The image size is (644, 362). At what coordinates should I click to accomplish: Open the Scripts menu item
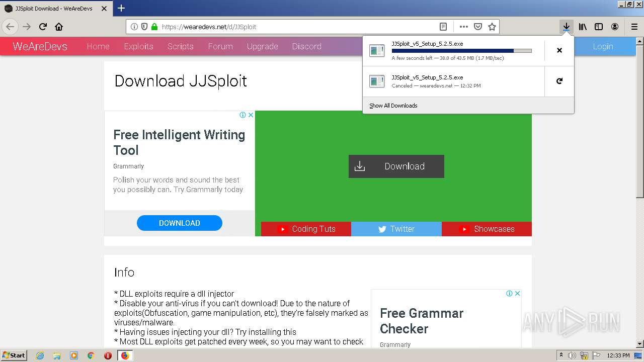click(x=180, y=46)
